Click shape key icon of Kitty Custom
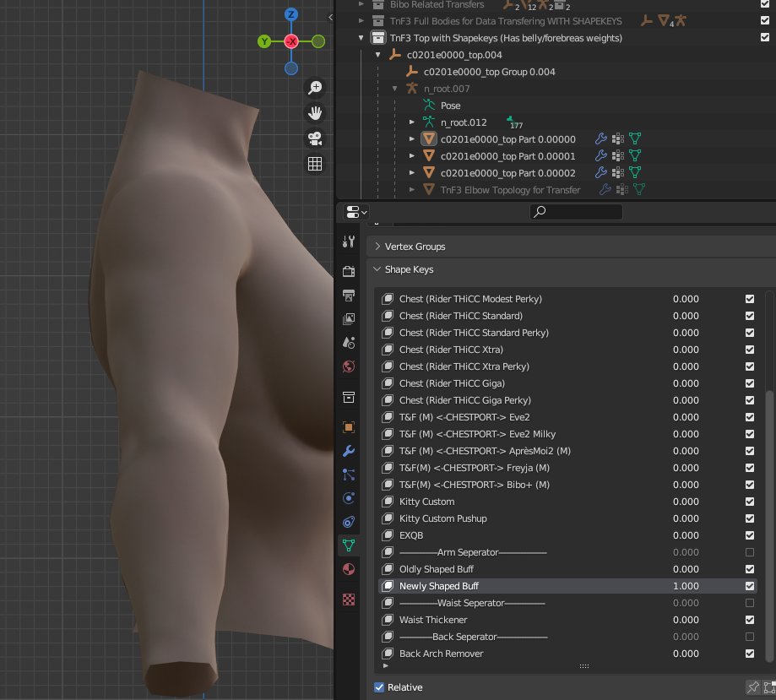The width and height of the screenshot is (776, 700). click(388, 502)
